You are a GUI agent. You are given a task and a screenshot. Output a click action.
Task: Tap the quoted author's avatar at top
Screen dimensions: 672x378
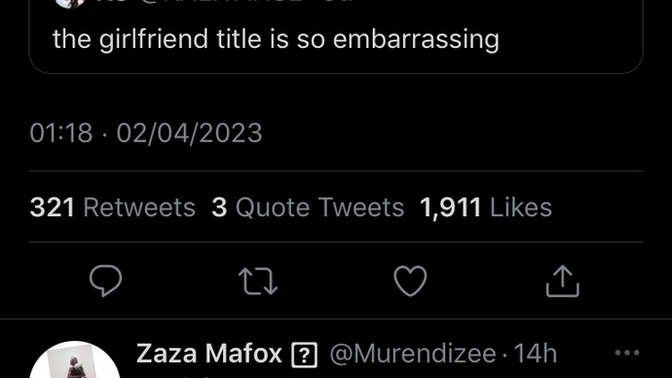point(71,3)
